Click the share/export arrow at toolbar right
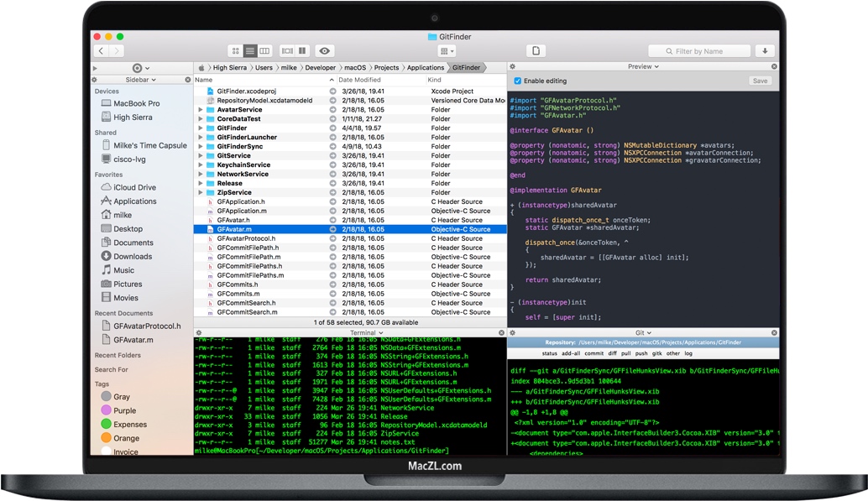868x501 pixels. pyautogui.click(x=765, y=50)
